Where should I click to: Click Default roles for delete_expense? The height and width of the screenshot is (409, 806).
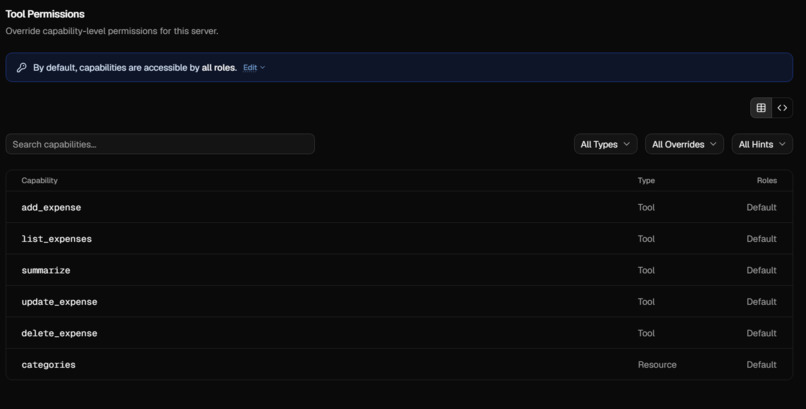pos(761,333)
